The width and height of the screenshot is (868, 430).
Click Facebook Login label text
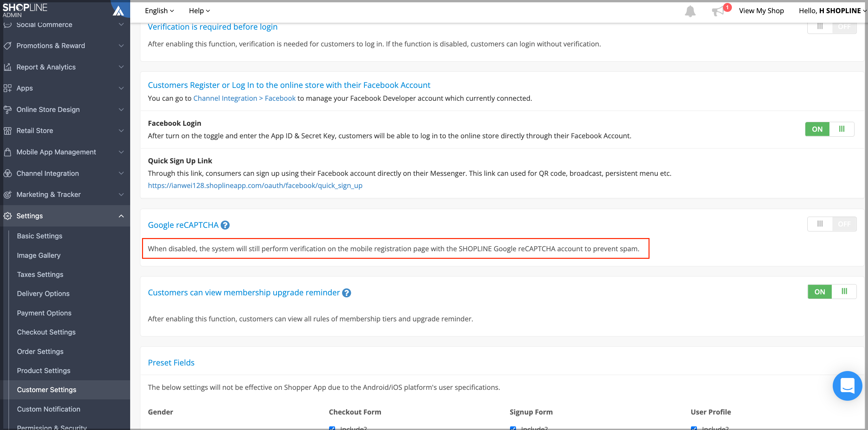(175, 123)
